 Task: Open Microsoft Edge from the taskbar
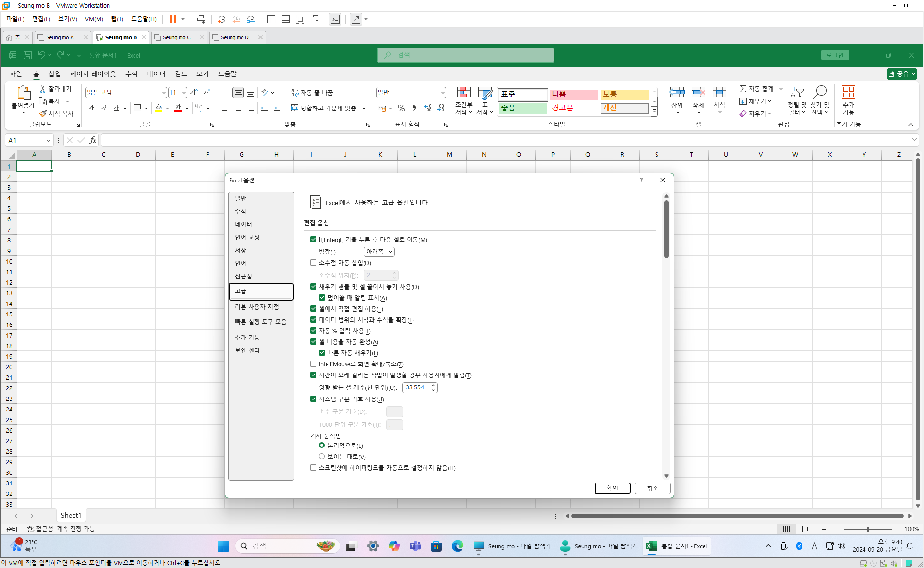point(457,546)
